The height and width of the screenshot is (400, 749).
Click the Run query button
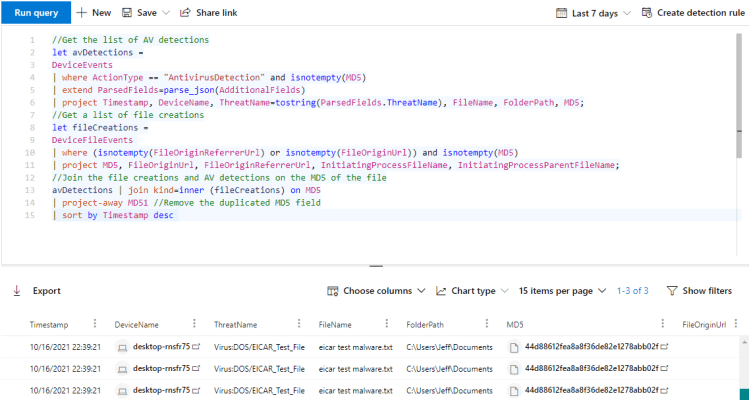point(35,13)
